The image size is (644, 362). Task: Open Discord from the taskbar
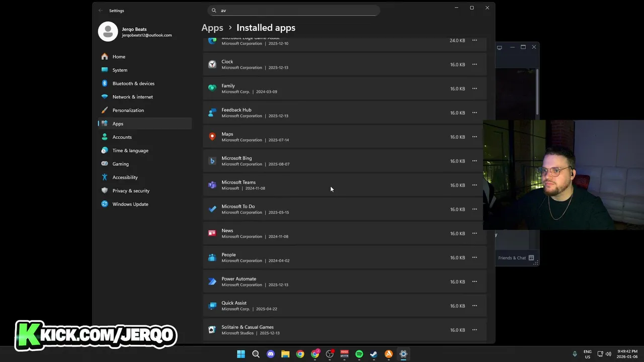[x=271, y=354]
